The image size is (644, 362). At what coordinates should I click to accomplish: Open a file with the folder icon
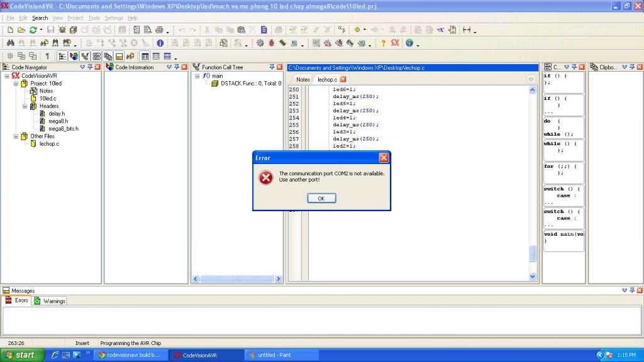[21, 30]
